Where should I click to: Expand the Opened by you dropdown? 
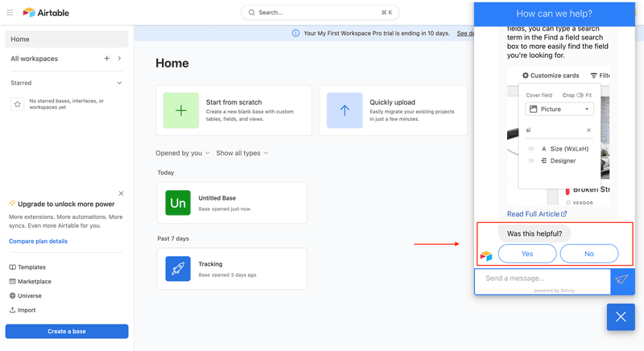pos(182,153)
